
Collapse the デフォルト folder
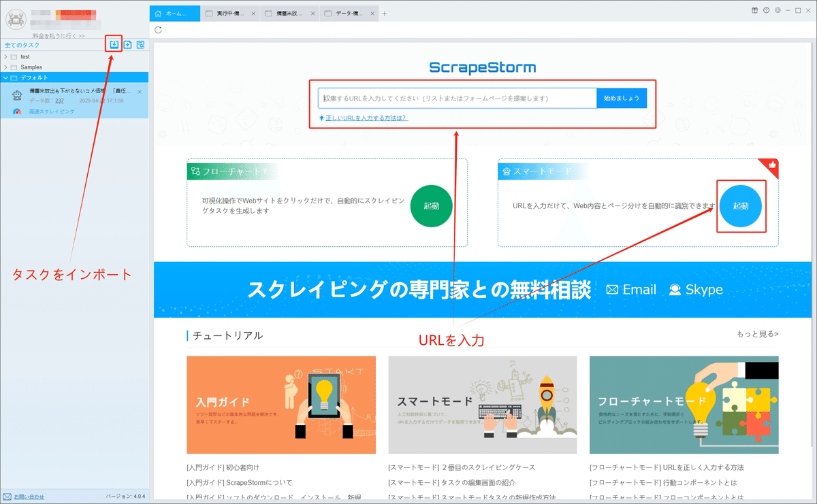(x=5, y=78)
